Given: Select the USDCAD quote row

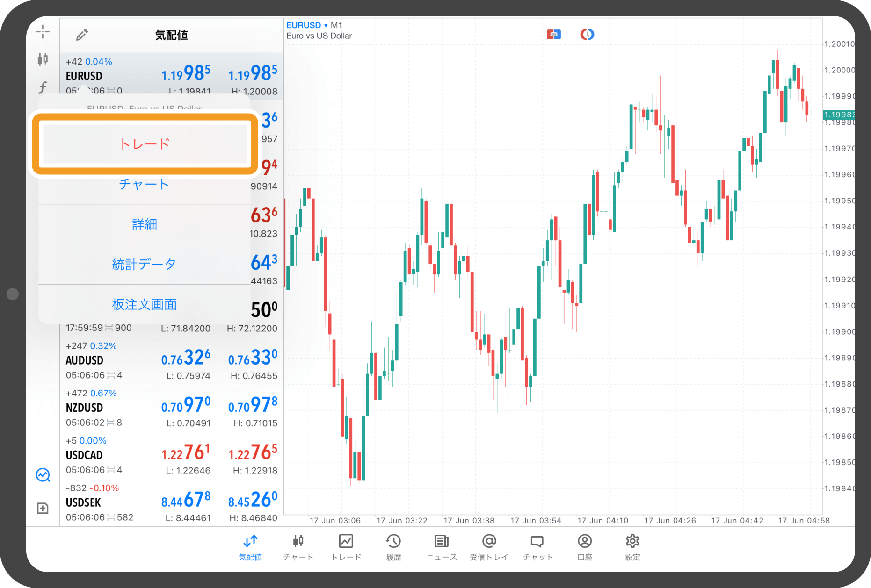Looking at the screenshot, I should coord(172,455).
